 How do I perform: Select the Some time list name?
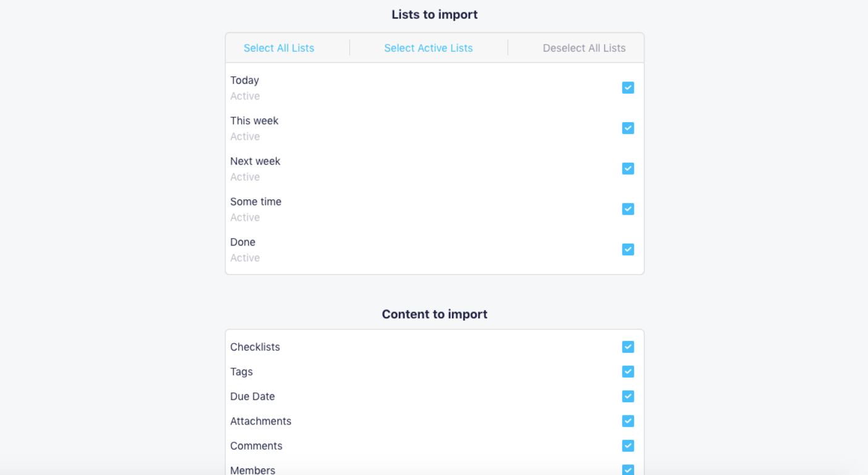tap(256, 202)
